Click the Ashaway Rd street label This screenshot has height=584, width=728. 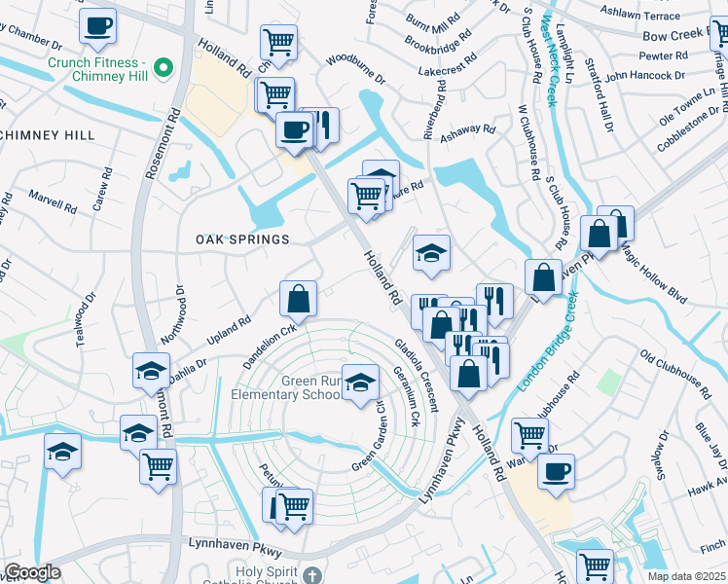point(468,133)
